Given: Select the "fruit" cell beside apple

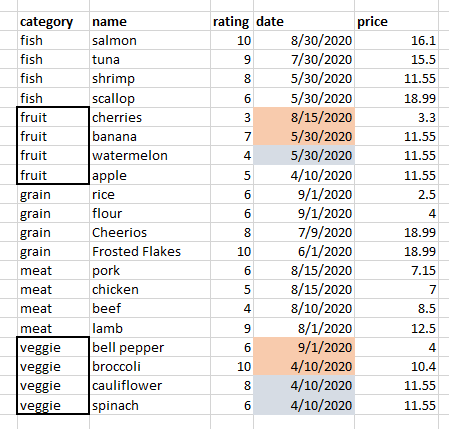Looking at the screenshot, I should (x=53, y=175).
